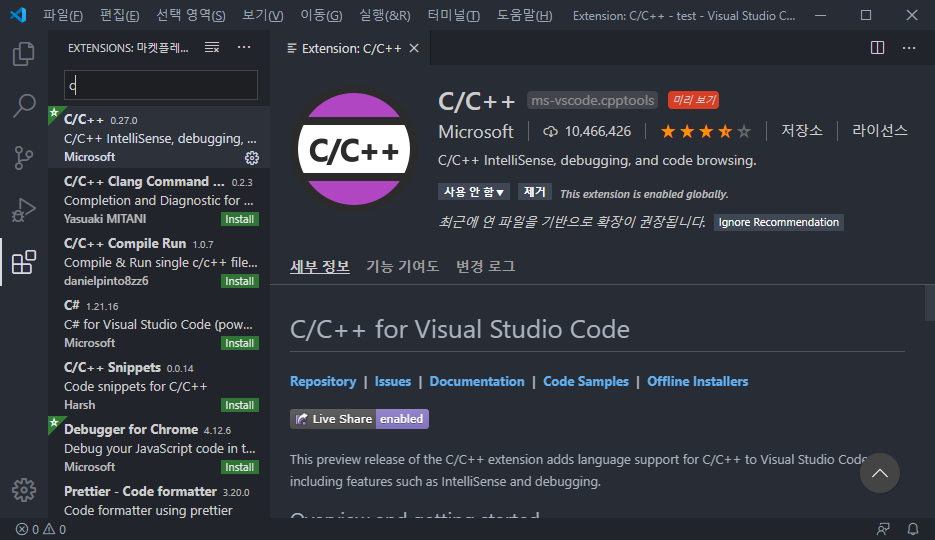Open the 터미널(T) menu
The image size is (935, 540).
[454, 15]
